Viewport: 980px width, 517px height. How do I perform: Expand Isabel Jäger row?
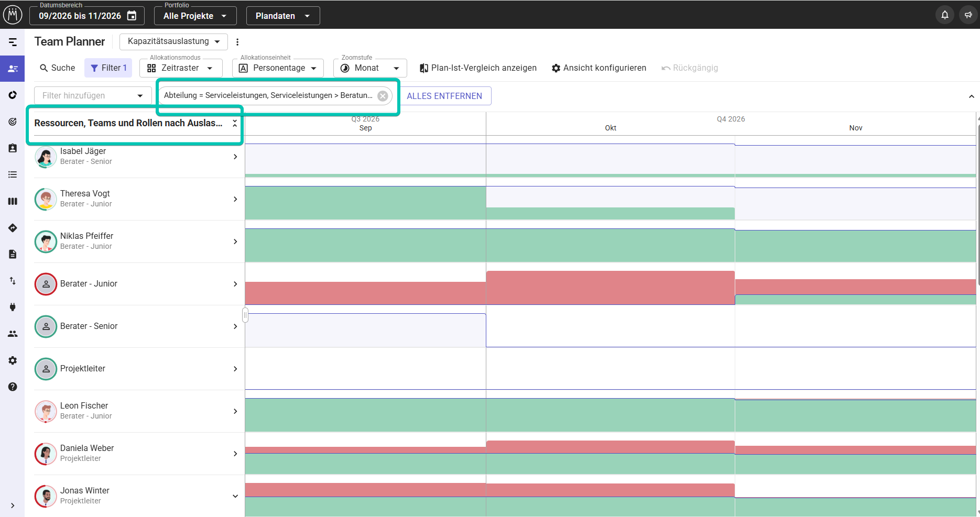click(235, 157)
